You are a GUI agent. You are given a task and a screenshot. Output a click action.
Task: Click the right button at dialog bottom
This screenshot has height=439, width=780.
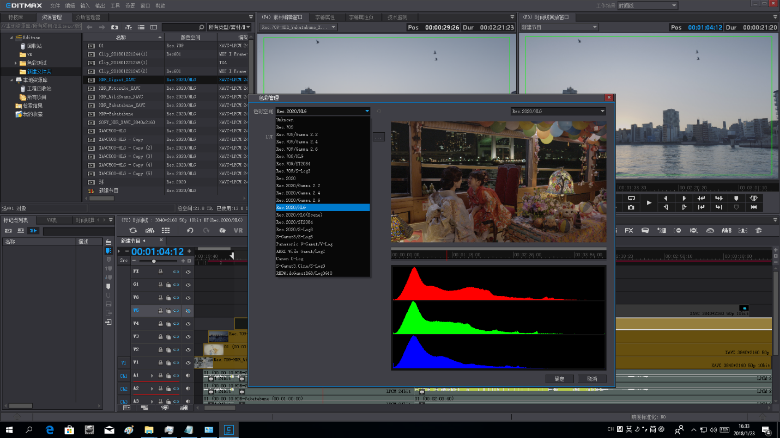tap(592, 379)
